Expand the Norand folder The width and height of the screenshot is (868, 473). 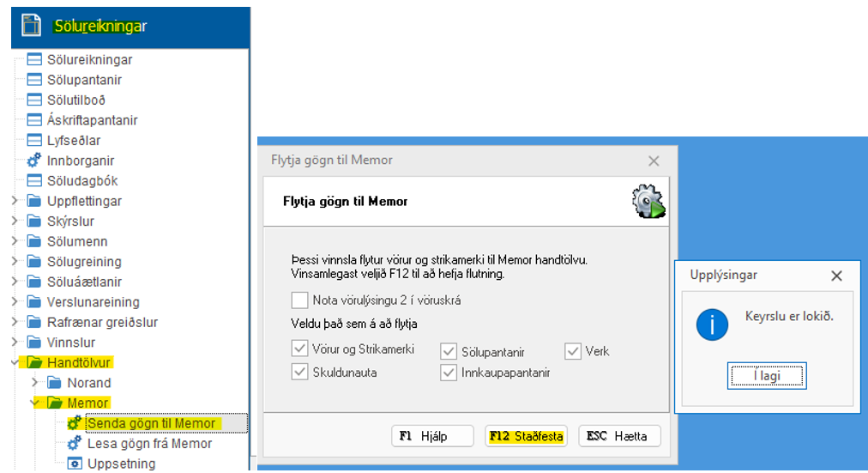(35, 383)
